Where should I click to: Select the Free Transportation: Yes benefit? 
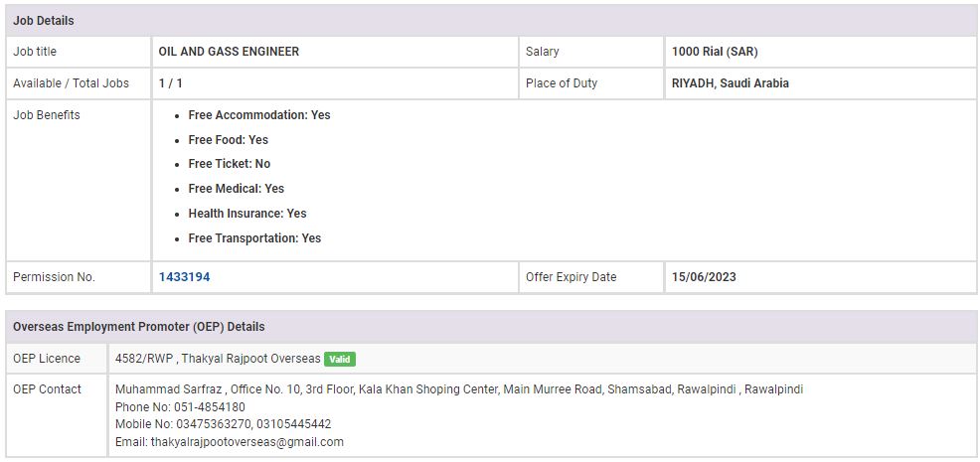click(254, 238)
